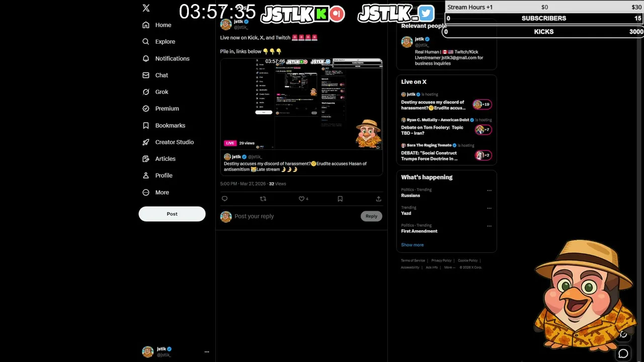Open the Home icon in navigation

click(146, 25)
